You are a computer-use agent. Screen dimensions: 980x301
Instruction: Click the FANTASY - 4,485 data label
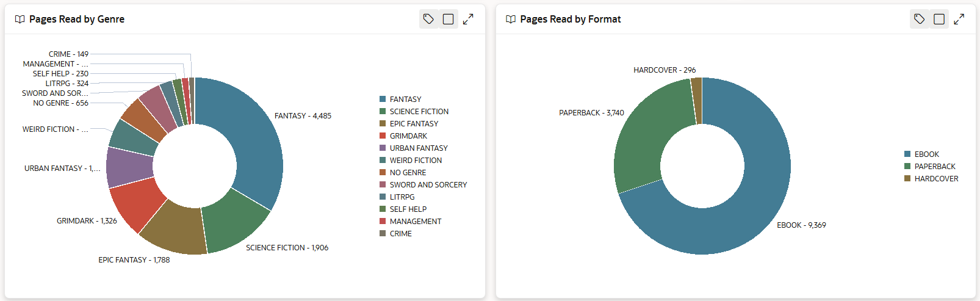[303, 115]
